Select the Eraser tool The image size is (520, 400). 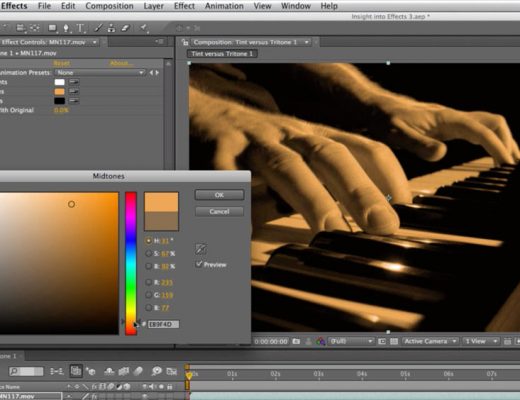pos(125,28)
